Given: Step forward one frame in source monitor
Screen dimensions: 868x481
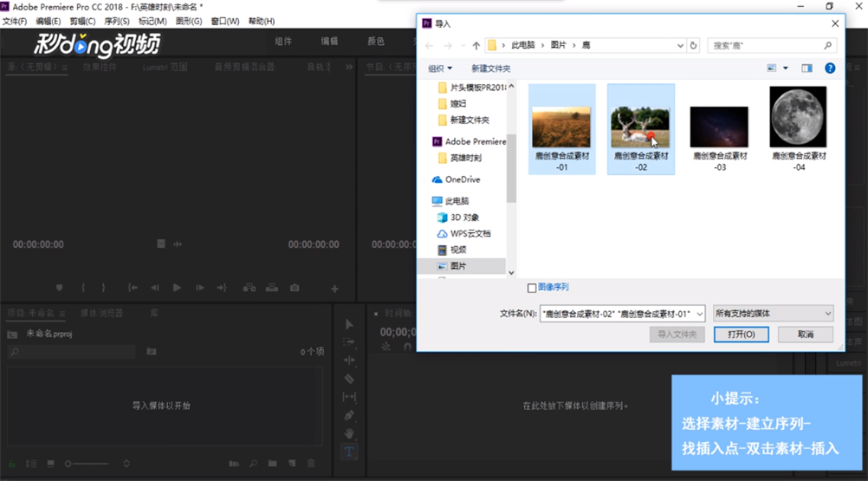Looking at the screenshot, I should point(200,288).
